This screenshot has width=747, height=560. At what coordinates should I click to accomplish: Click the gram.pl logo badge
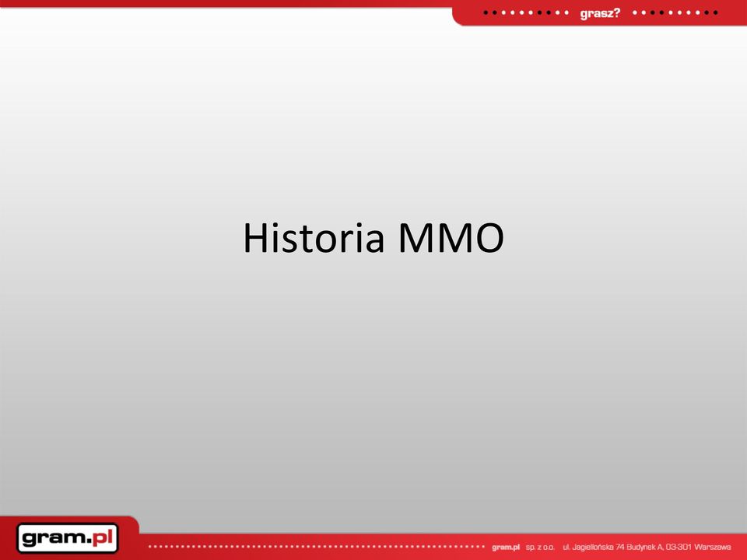coord(67,538)
